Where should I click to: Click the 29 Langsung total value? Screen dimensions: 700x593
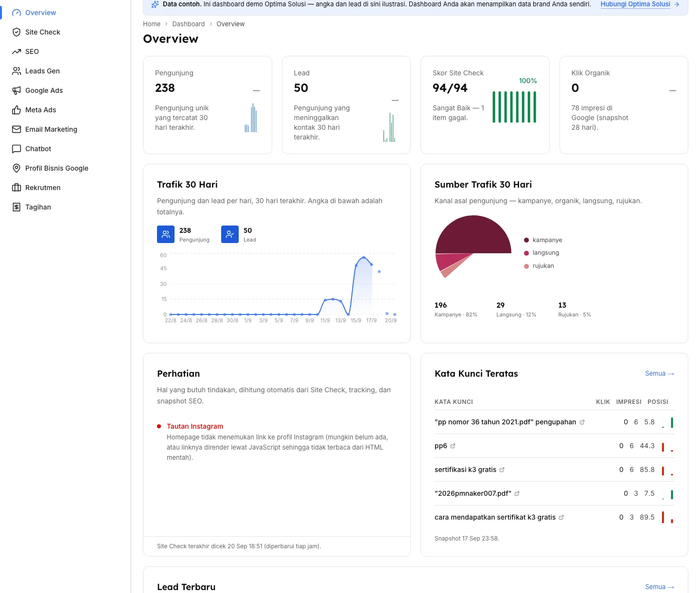click(x=500, y=305)
